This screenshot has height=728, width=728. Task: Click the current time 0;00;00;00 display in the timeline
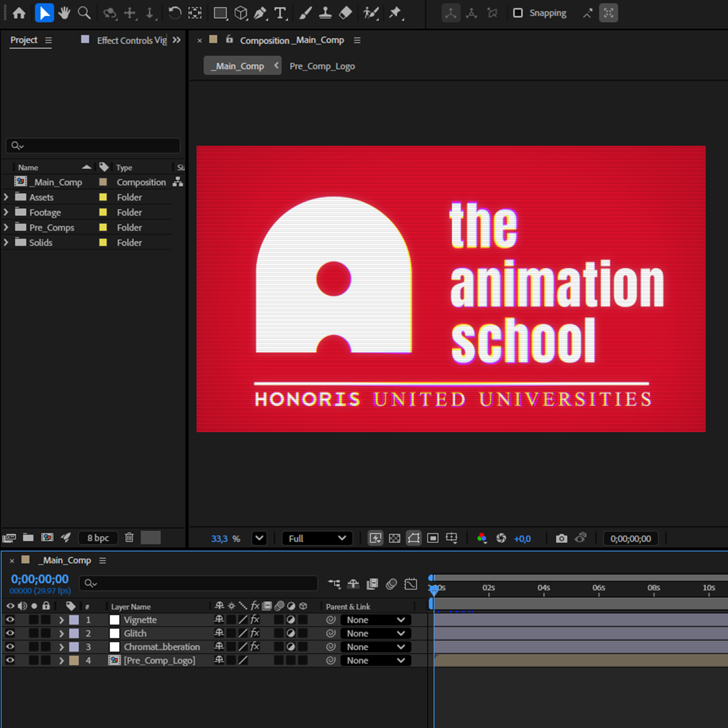point(40,579)
